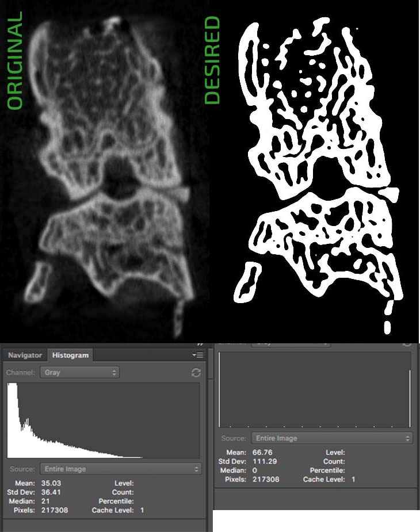Open the Histogram panel options menu icon
This screenshot has width=420, height=532.
[197, 355]
